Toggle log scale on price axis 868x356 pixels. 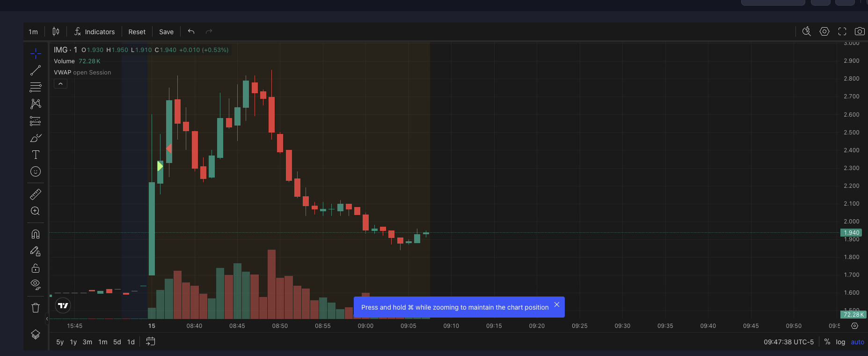[x=840, y=342]
